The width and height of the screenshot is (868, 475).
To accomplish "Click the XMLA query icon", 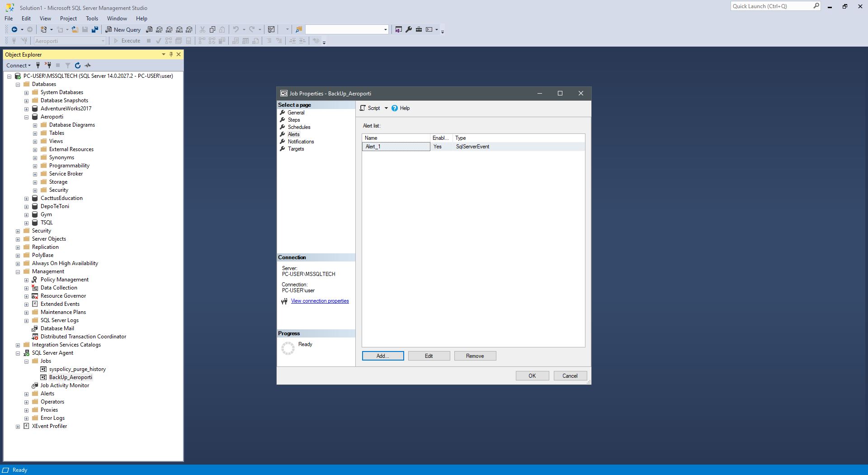I will coord(179,29).
